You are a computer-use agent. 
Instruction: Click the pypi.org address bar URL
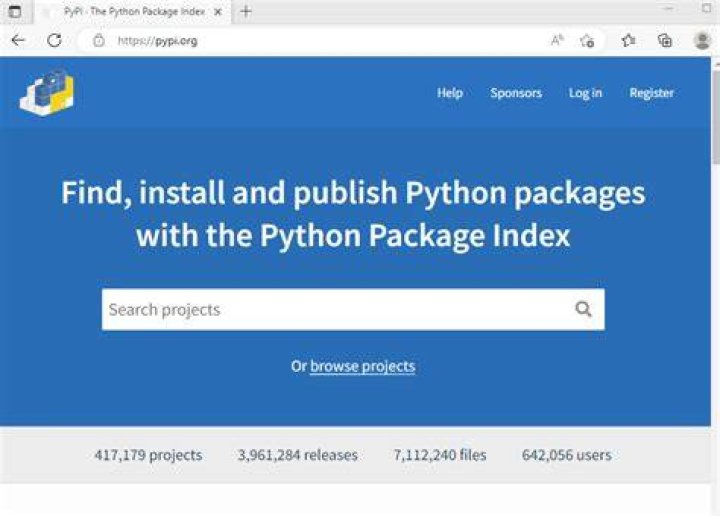pyautogui.click(x=158, y=41)
